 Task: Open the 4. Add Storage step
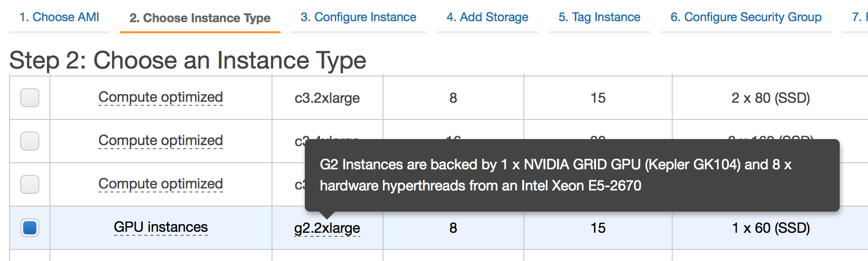(x=487, y=17)
